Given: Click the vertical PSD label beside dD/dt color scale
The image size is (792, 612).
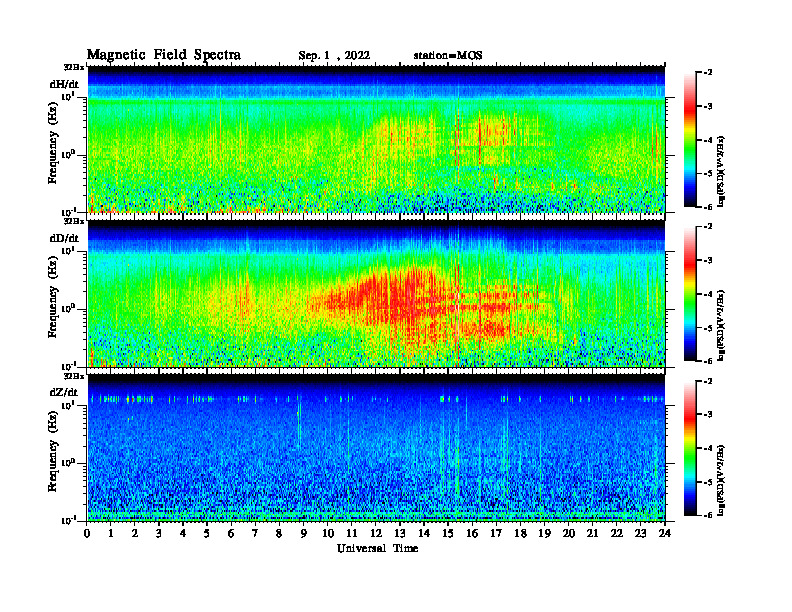Looking at the screenshot, I should click(722, 325).
